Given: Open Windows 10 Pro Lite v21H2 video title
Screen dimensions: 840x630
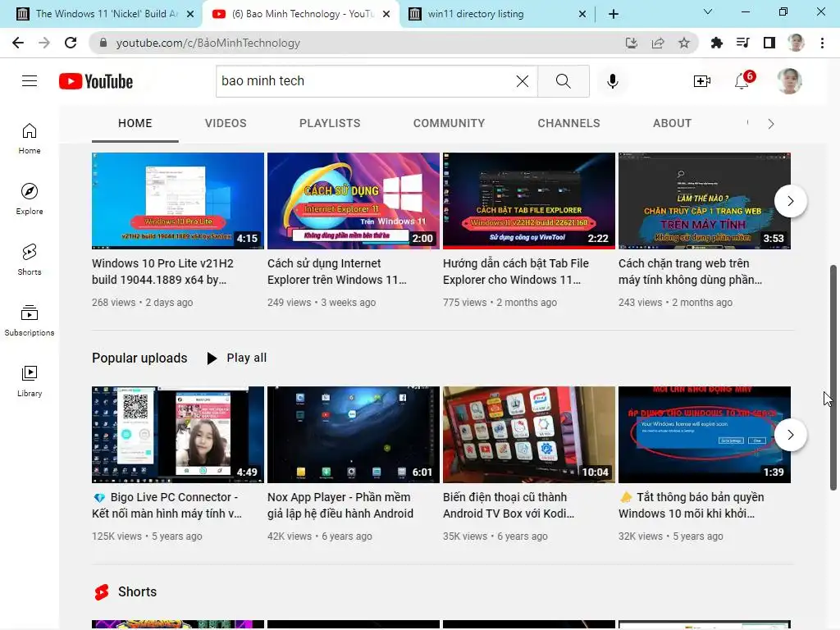Looking at the screenshot, I should (163, 272).
